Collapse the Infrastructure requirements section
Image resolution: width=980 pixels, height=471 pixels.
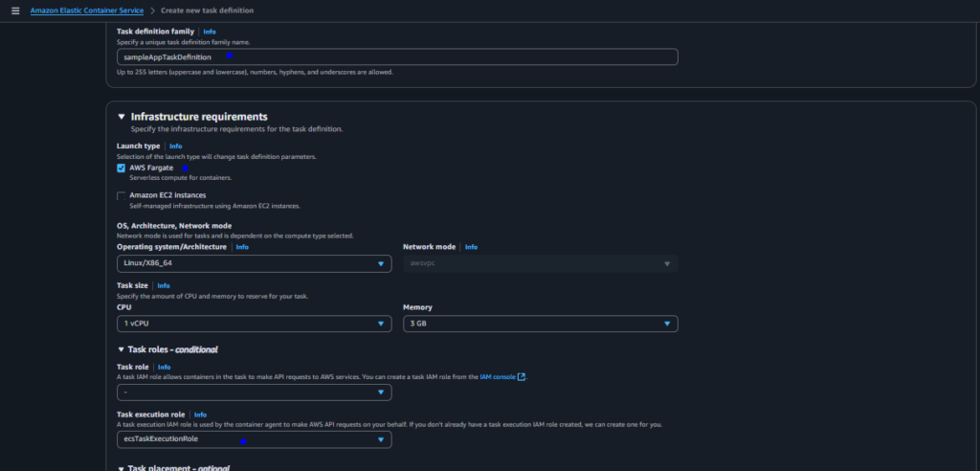(x=122, y=117)
